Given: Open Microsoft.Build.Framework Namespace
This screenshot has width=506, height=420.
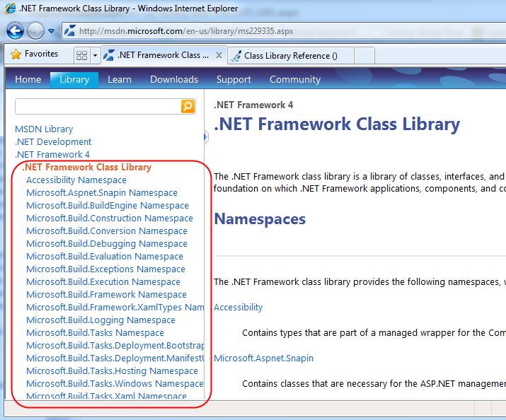Looking at the screenshot, I should 106,295.
